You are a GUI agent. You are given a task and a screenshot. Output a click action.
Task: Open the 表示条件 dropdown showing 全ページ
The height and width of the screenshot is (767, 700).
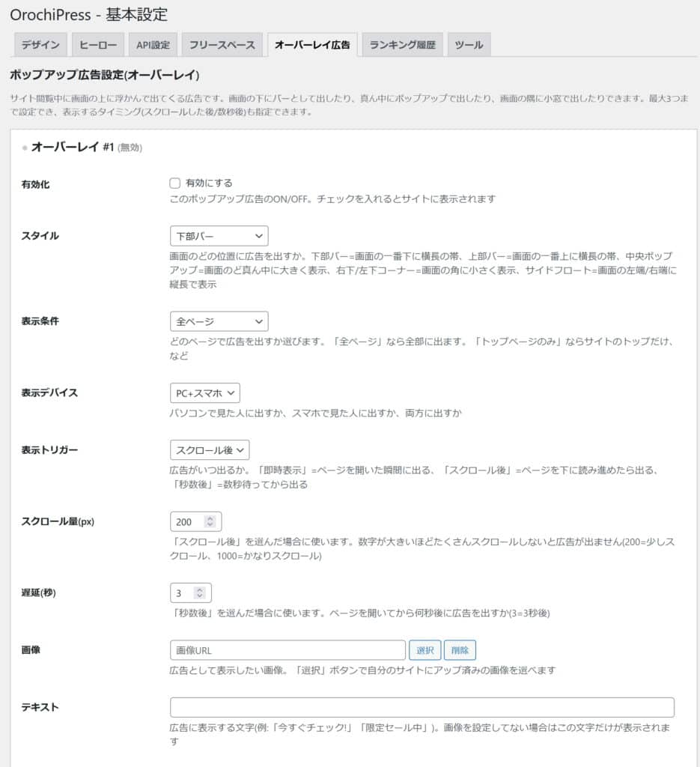tap(219, 321)
